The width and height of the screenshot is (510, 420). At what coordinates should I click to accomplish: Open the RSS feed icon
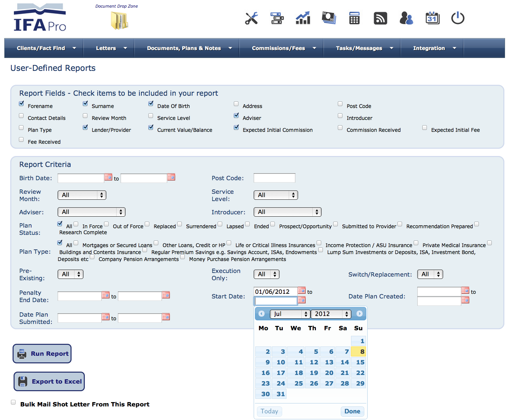[381, 18]
